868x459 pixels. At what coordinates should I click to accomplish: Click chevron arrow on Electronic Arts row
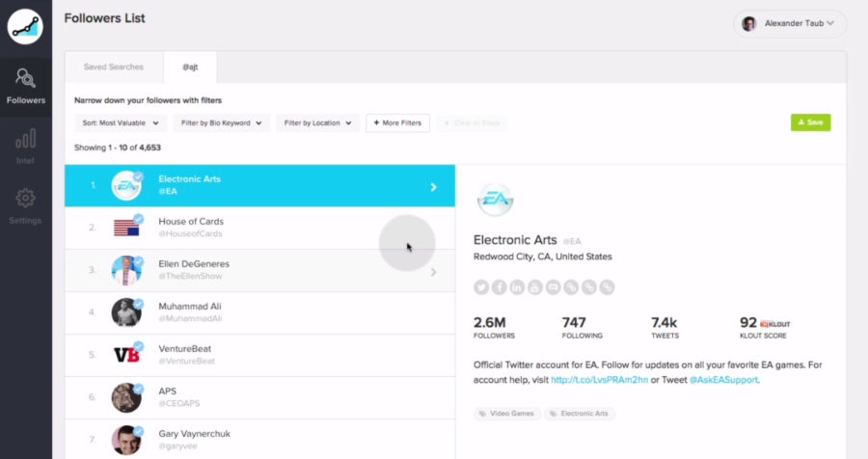pos(433,187)
